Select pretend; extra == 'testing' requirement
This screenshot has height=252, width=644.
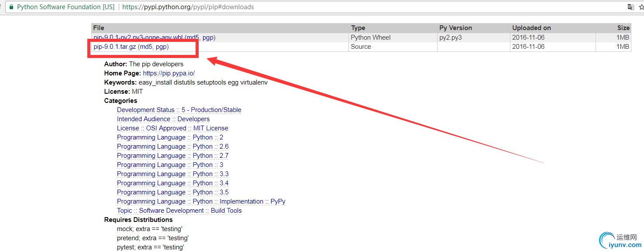point(153,238)
